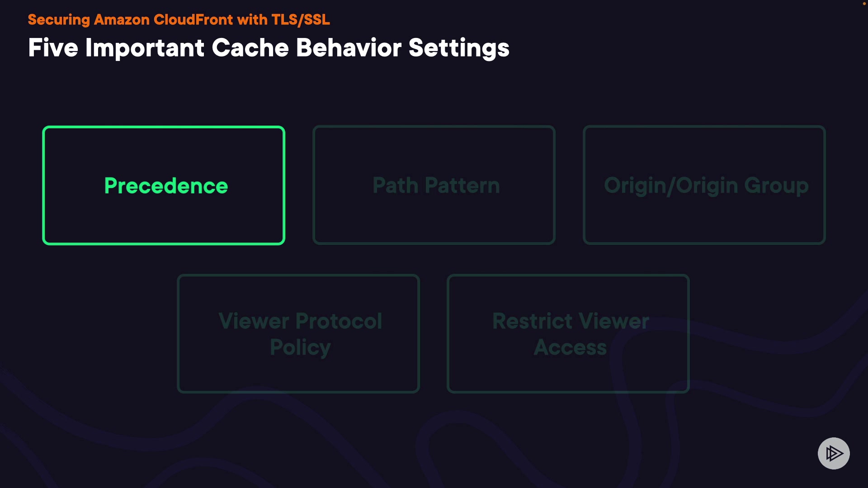Click the word "Access" in the dimmed card
Screen dimensions: 868x488
point(570,347)
